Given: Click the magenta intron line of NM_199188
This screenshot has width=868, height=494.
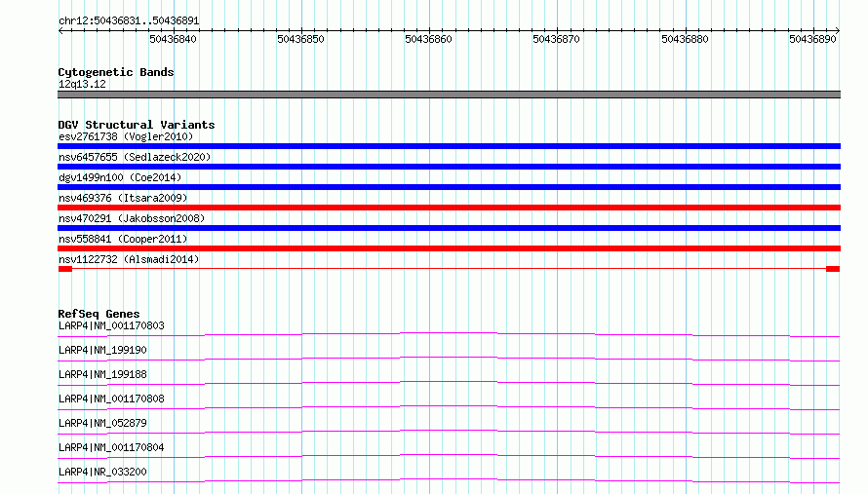Looking at the screenshot, I should 449,382.
